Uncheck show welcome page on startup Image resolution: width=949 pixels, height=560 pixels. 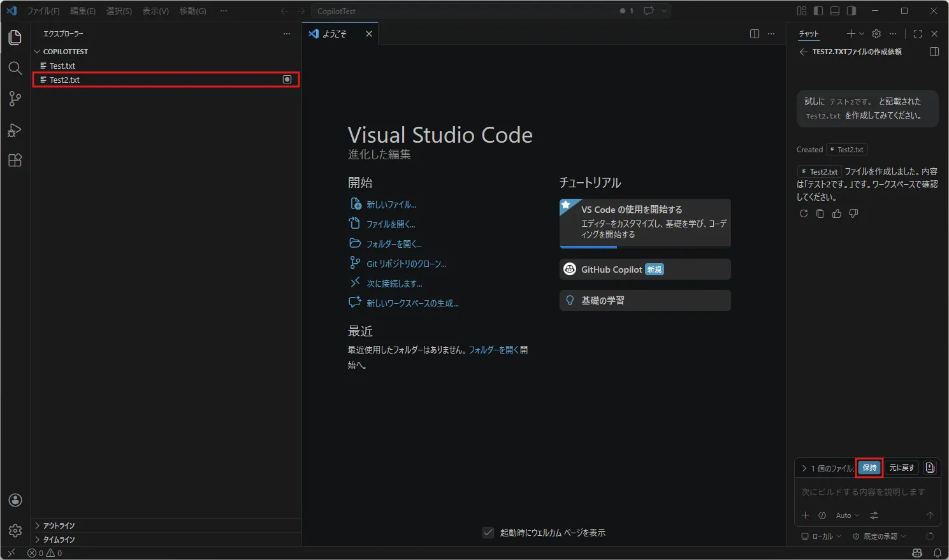tap(488, 533)
